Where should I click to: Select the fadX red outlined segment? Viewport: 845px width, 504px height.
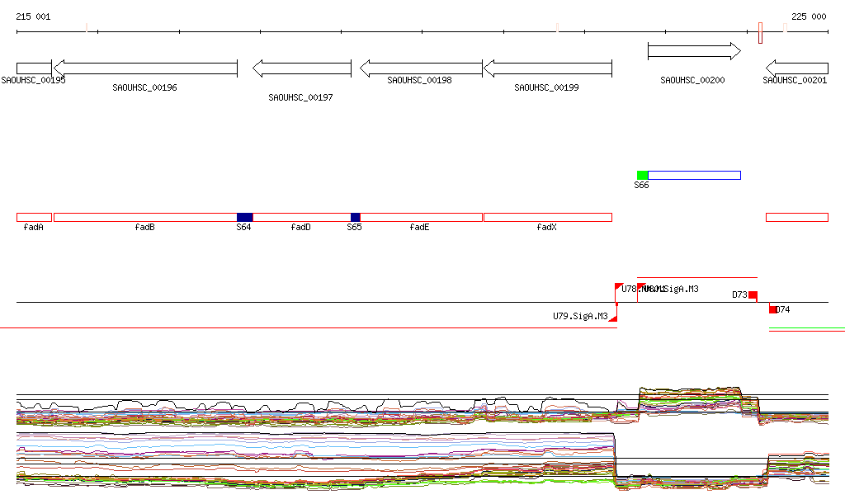click(547, 217)
